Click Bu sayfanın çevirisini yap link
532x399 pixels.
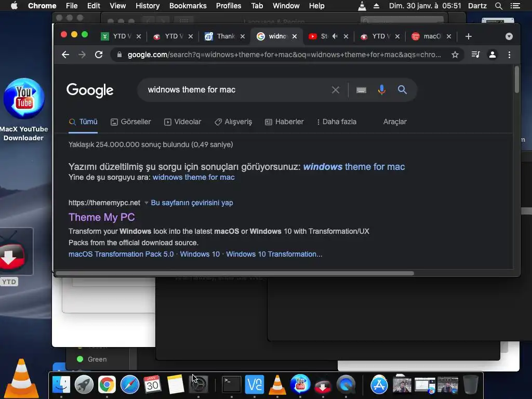[x=192, y=203]
